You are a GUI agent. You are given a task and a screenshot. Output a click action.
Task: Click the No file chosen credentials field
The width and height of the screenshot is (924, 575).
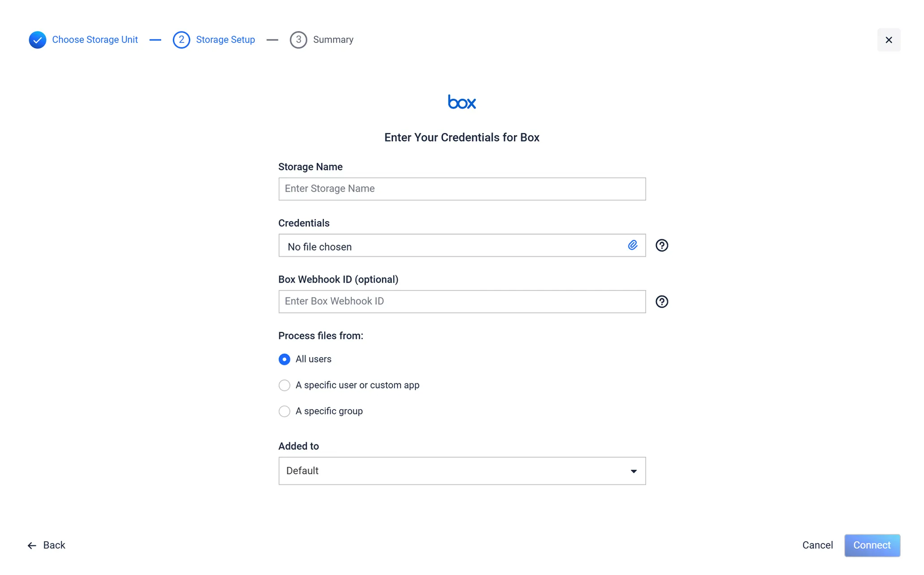(462, 245)
